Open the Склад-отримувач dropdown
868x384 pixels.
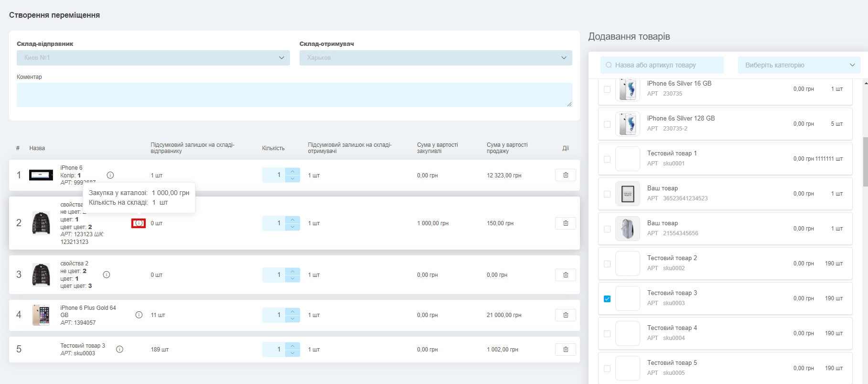[x=436, y=58]
